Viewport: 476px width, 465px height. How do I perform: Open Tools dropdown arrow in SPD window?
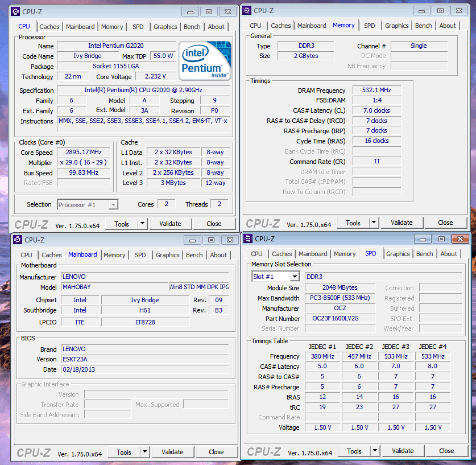pyautogui.click(x=375, y=451)
